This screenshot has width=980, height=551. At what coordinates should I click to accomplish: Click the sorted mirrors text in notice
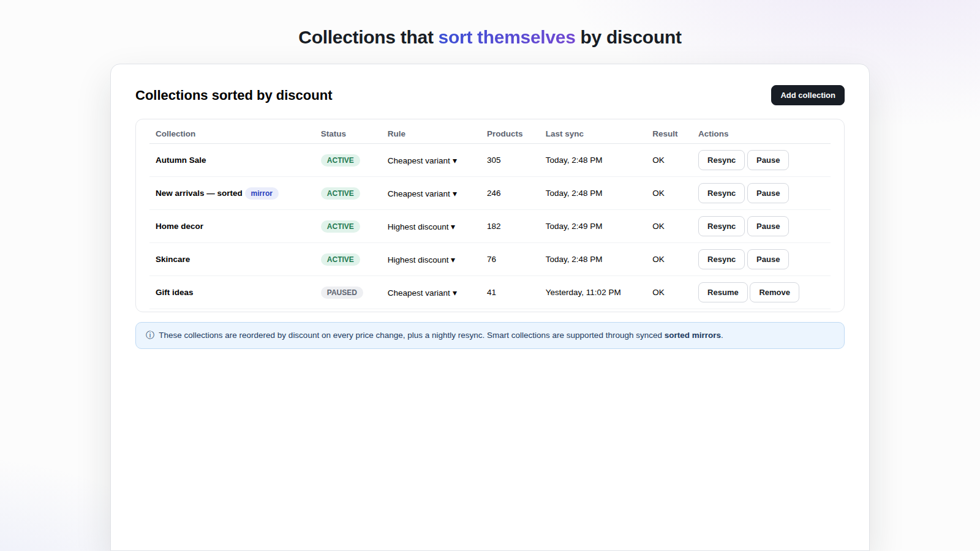coord(693,335)
